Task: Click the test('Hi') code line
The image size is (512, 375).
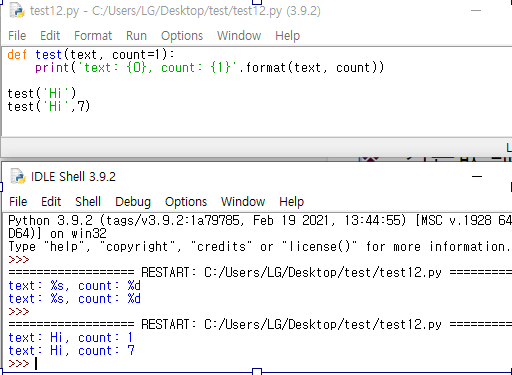Action: 42,94
